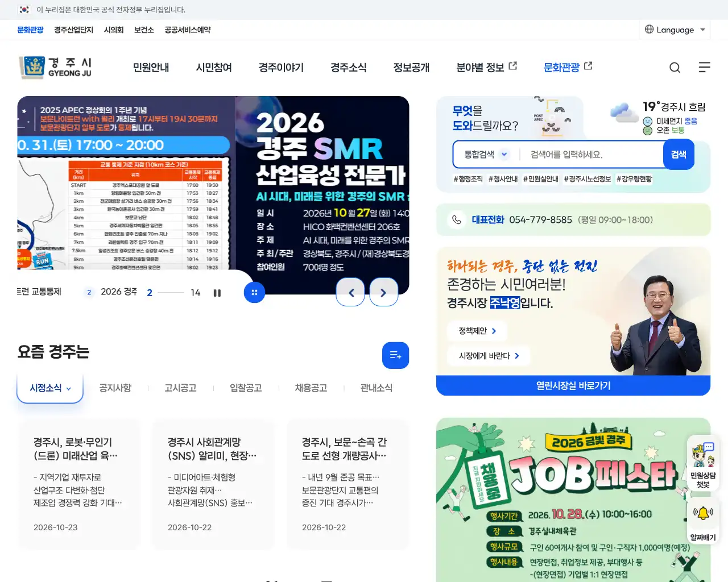Click the #청사안내 hashtag
This screenshot has height=582, width=728.
(x=503, y=179)
